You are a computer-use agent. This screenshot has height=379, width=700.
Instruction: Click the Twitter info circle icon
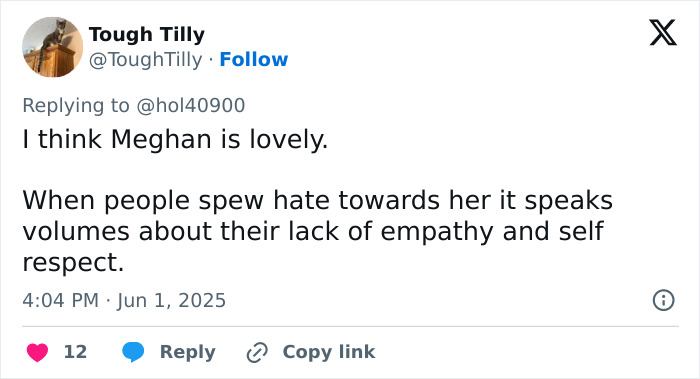(x=663, y=300)
